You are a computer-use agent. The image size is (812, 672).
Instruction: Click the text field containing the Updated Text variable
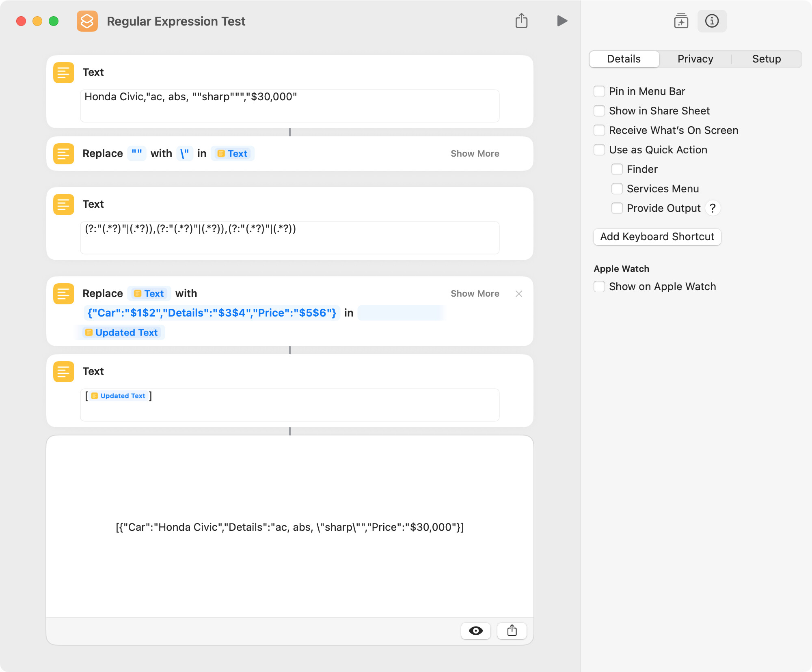(290, 405)
